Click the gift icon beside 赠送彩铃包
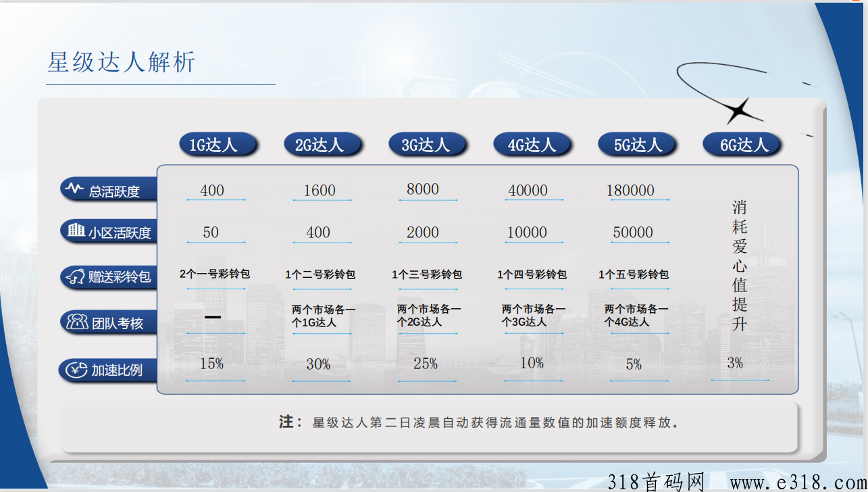Image resolution: width=868 pixels, height=492 pixels. pos(74,276)
